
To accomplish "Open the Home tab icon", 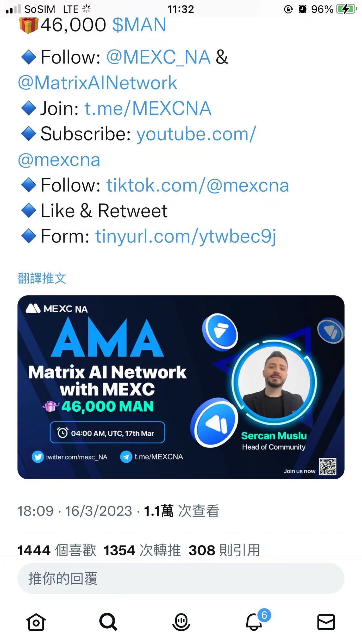I will [x=36, y=622].
